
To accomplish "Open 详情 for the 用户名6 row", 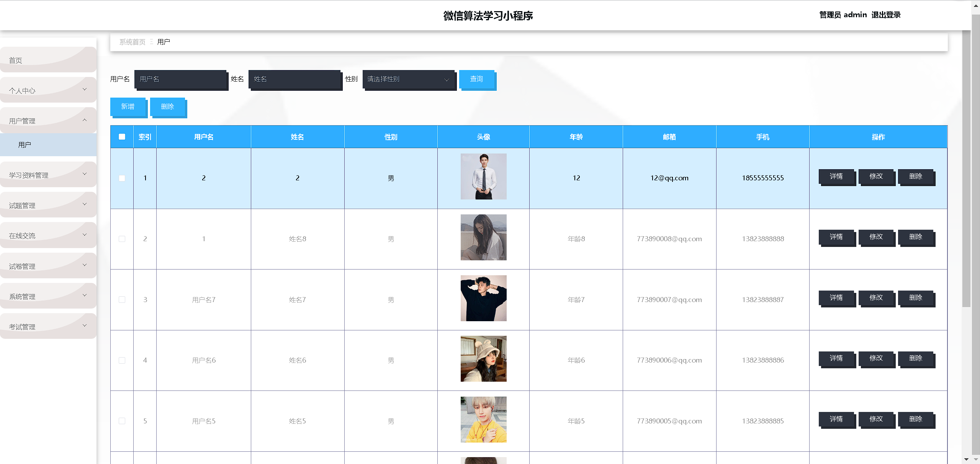I will (x=836, y=358).
